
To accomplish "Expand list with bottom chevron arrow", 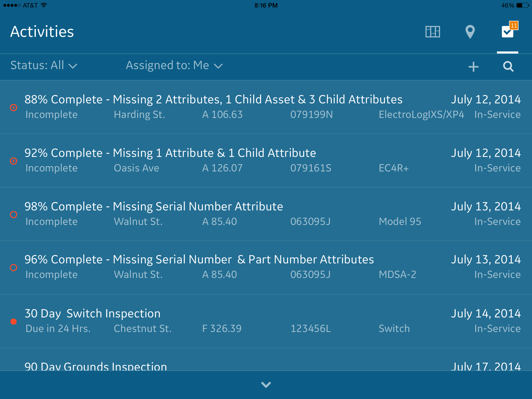I will click(266, 385).
